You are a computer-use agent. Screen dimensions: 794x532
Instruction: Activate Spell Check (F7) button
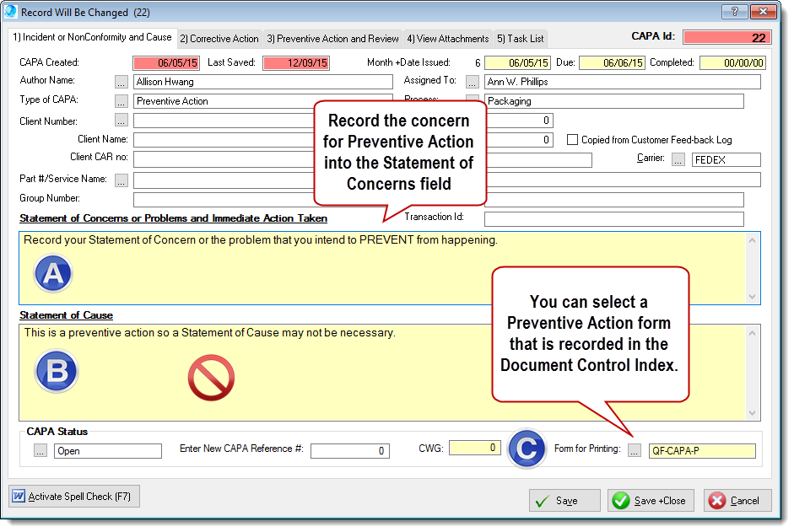coord(74,497)
